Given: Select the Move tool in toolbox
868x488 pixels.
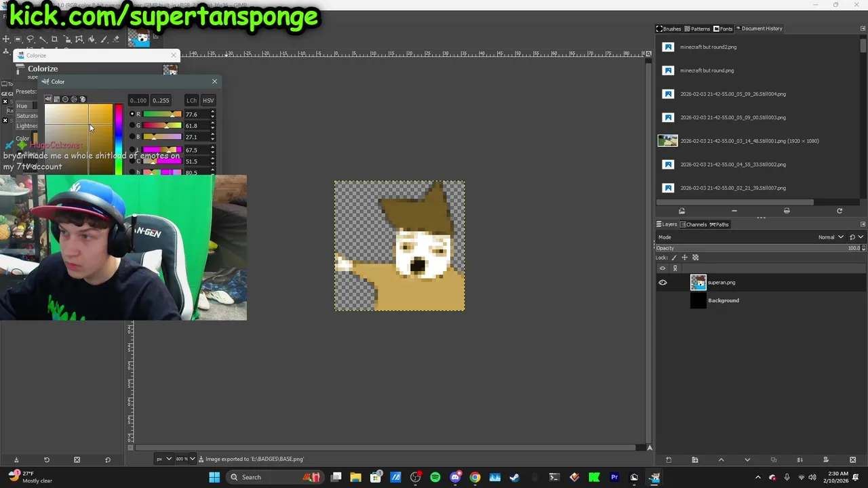Looking at the screenshot, I should click(x=6, y=39).
